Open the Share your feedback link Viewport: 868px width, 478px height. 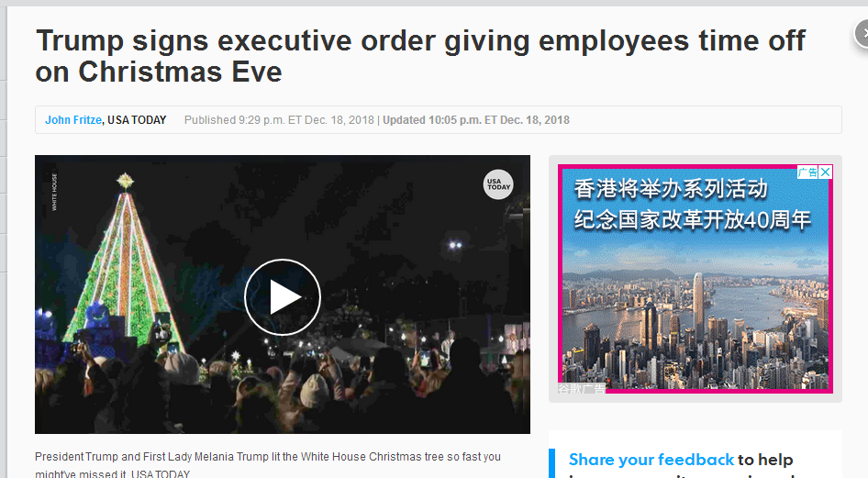pos(651,459)
